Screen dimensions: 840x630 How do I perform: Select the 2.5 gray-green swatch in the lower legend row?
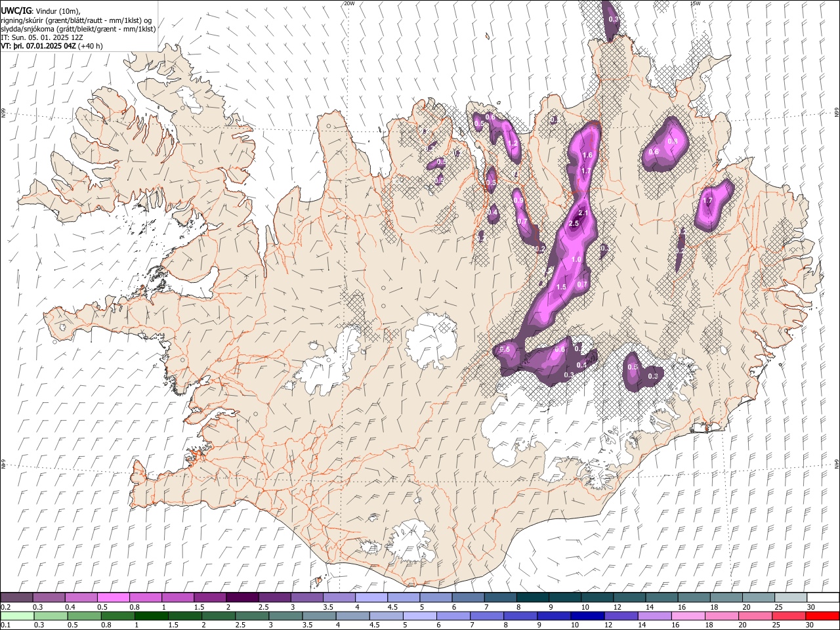pos(252,616)
